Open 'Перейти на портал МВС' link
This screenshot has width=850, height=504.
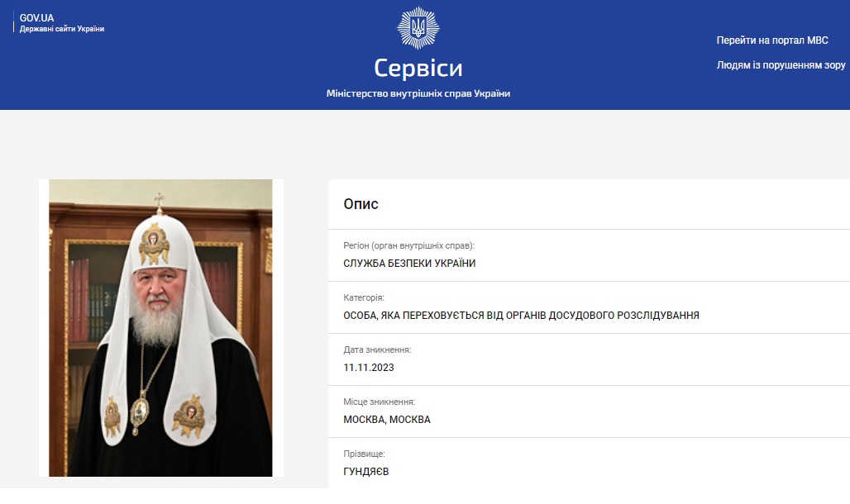772,40
